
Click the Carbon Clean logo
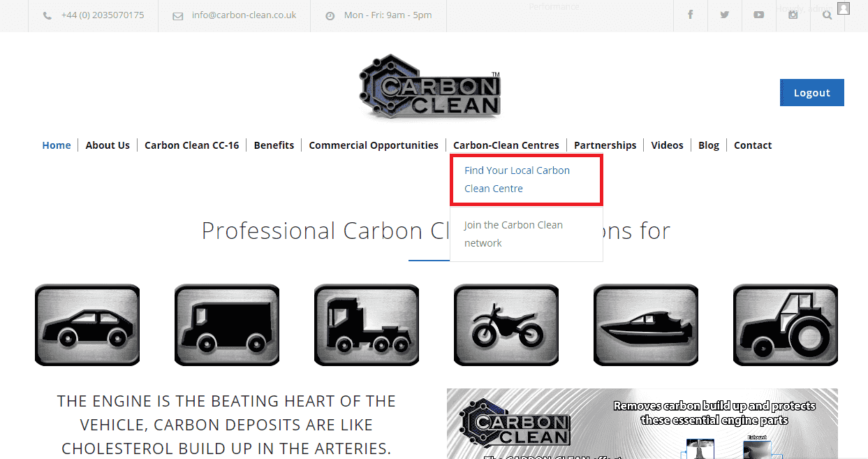pos(431,87)
